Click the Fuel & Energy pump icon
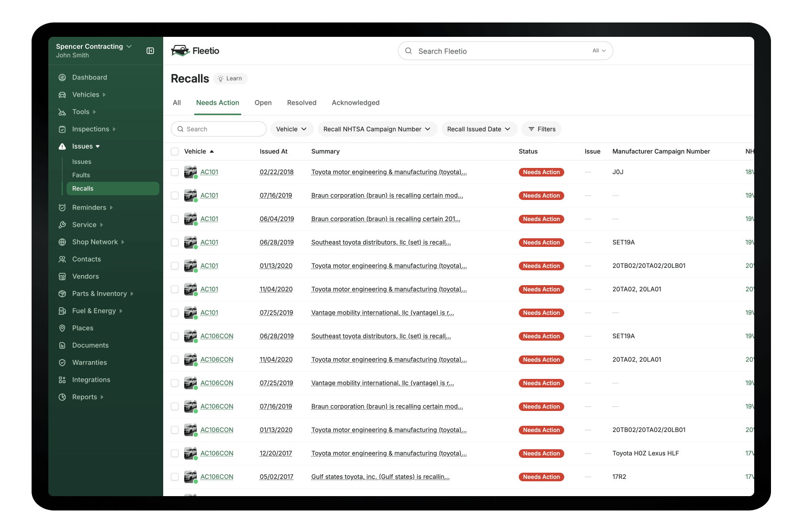 click(x=62, y=311)
